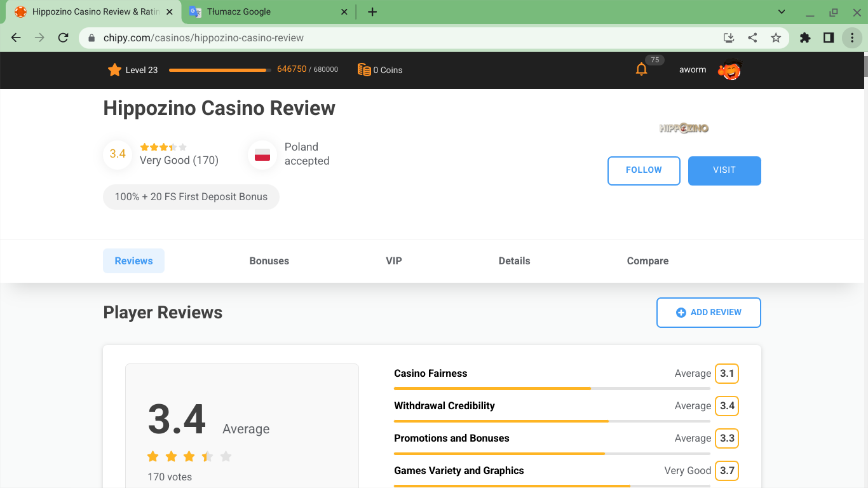Click the ADD REVIEW button

click(709, 313)
